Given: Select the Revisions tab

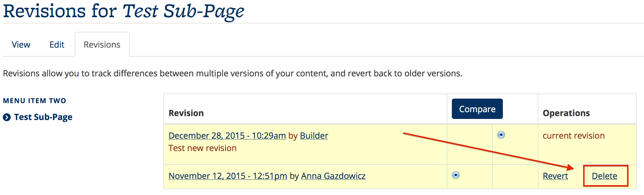Looking at the screenshot, I should coord(102,45).
